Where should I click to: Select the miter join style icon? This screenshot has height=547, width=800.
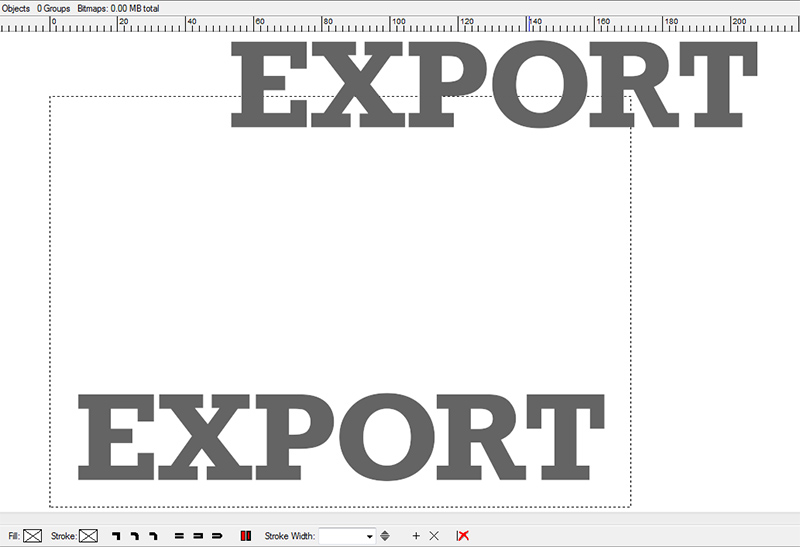[x=116, y=536]
